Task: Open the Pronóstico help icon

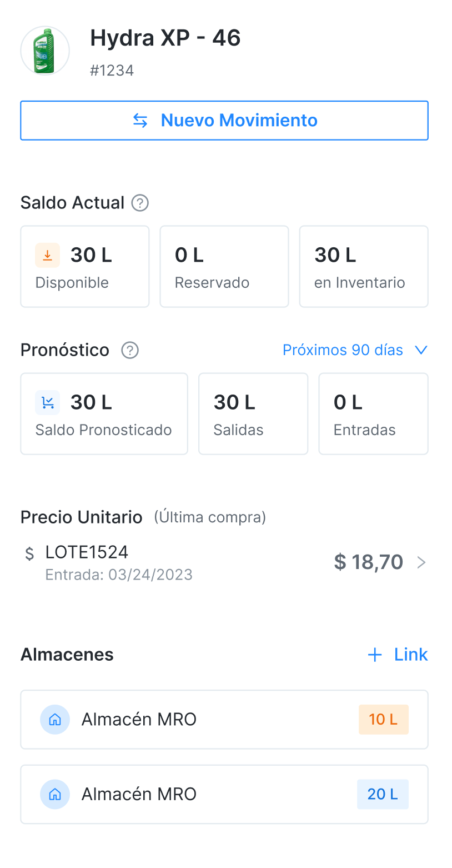Action: [x=130, y=350]
